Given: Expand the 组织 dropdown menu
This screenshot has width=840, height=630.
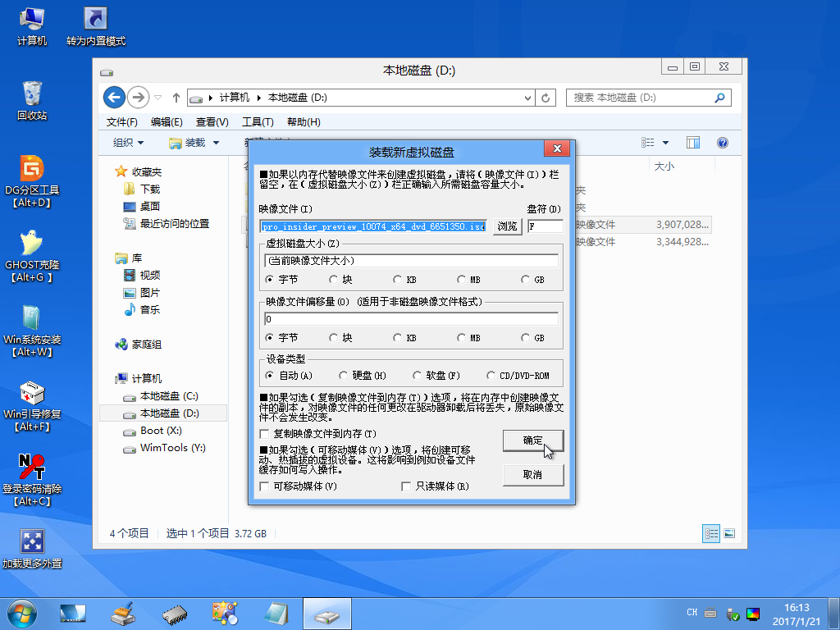Looking at the screenshot, I should click(x=129, y=143).
